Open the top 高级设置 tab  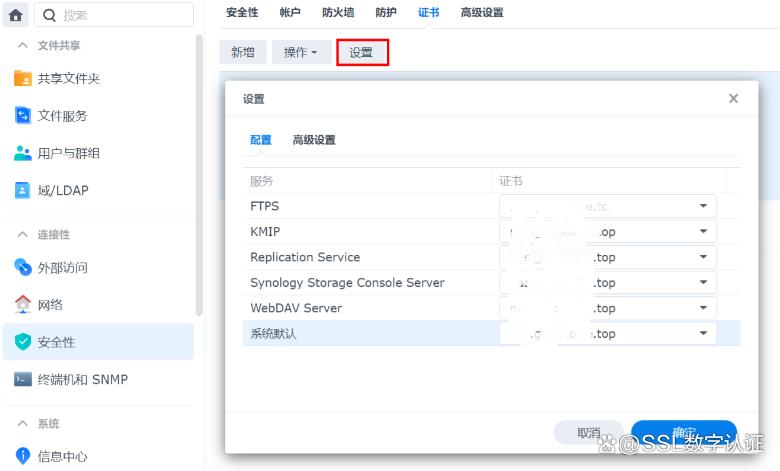[x=482, y=12]
